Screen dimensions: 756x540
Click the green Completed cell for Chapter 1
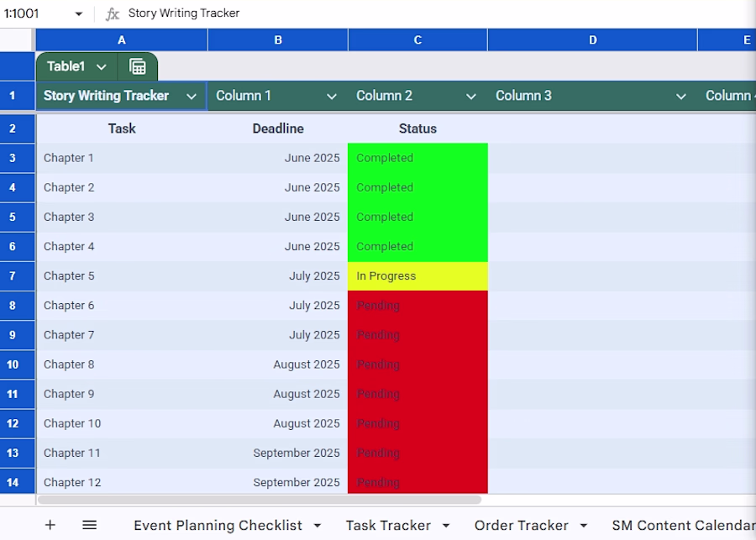tap(417, 158)
